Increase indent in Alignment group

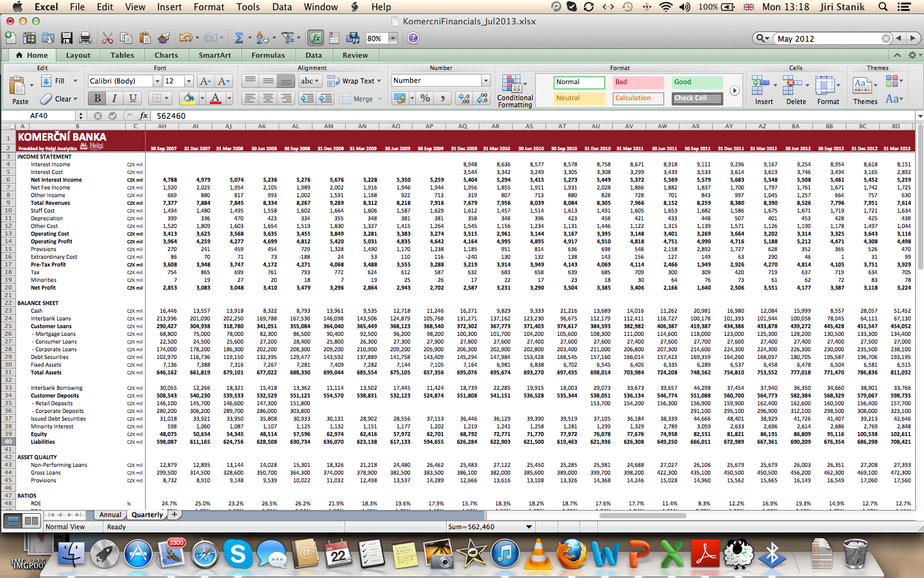pyautogui.click(x=325, y=98)
